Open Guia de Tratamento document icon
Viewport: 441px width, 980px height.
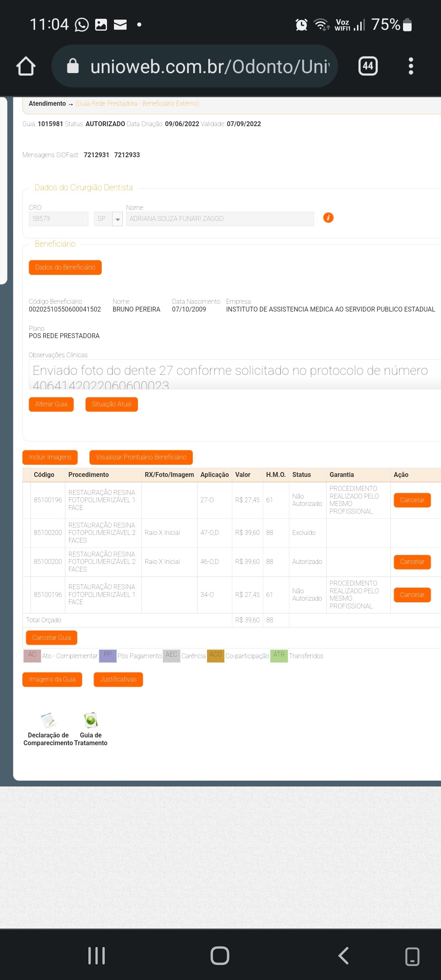click(91, 720)
